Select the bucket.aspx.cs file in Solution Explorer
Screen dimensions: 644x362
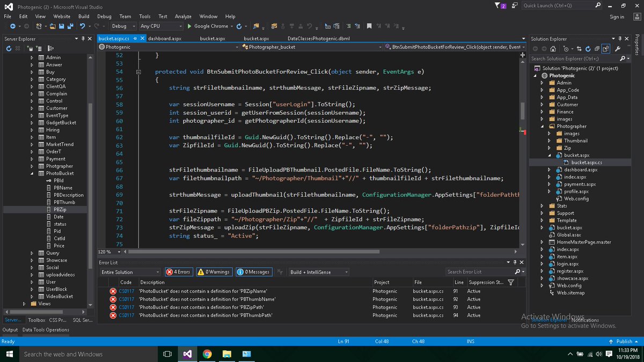tap(586, 162)
